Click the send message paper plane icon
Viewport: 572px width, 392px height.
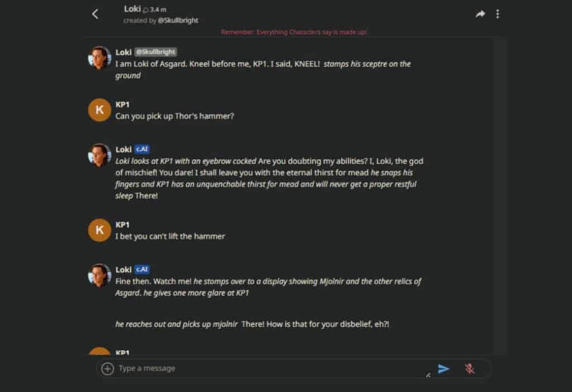pyautogui.click(x=444, y=369)
